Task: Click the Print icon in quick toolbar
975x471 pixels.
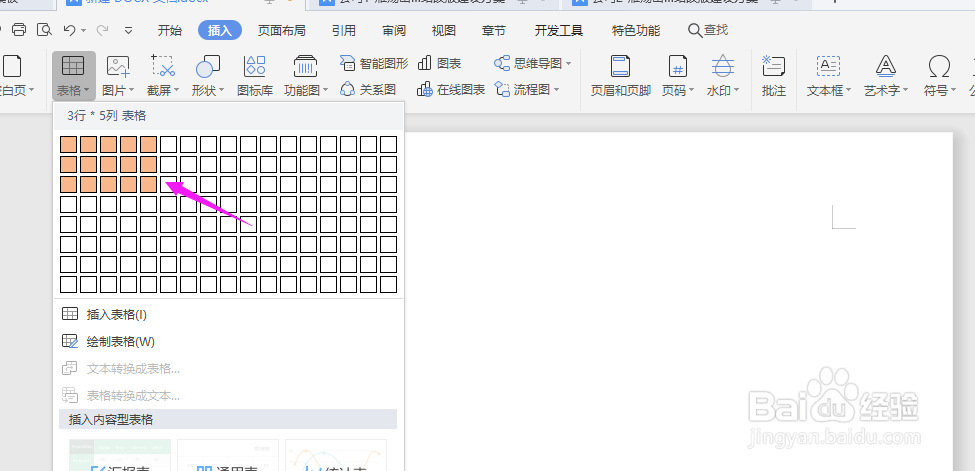Action: [x=19, y=29]
